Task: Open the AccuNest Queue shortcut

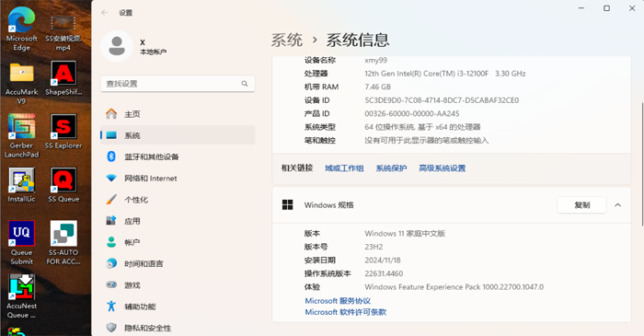Action: tap(21, 296)
